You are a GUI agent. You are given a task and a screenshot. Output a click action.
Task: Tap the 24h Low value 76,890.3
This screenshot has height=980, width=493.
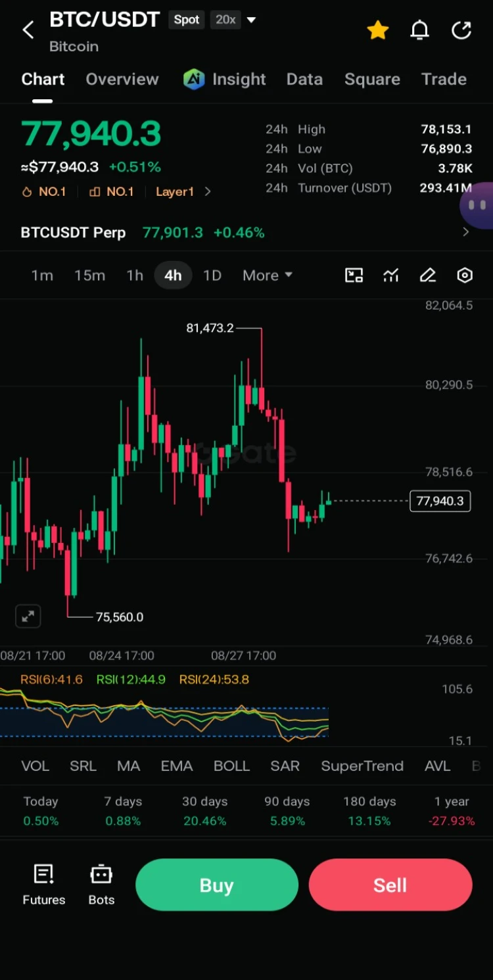446,149
